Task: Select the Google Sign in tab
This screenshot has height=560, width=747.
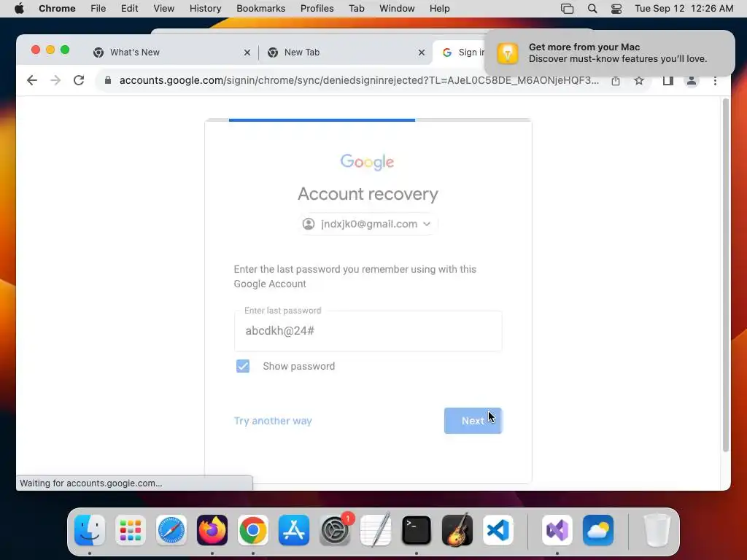Action: (460, 52)
